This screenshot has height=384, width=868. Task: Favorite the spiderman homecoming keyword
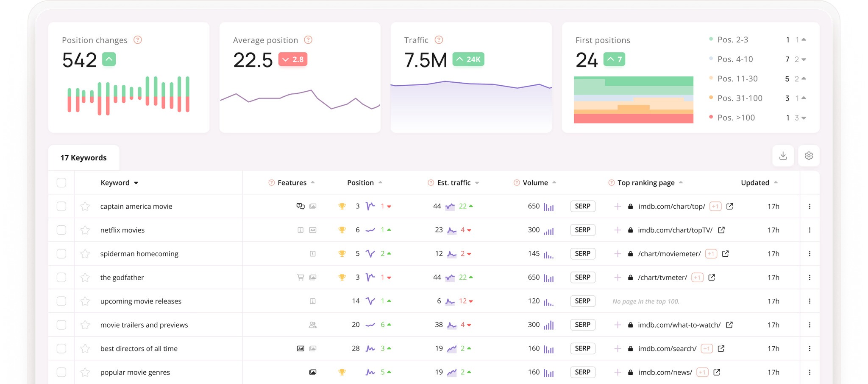tap(85, 254)
